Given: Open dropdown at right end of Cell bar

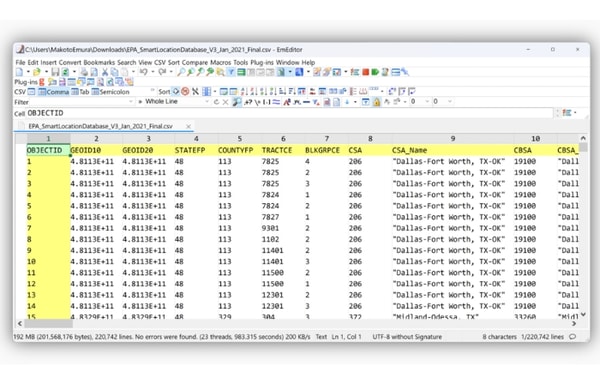Looking at the screenshot, I should coord(575,113).
